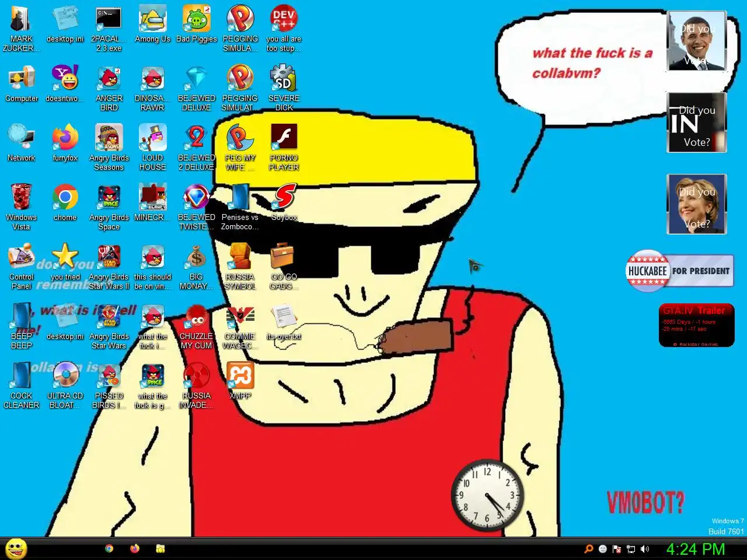The height and width of the screenshot is (560, 747).
Task: Open the 2PACAL... 2.3.exe console icon
Action: tap(109, 29)
